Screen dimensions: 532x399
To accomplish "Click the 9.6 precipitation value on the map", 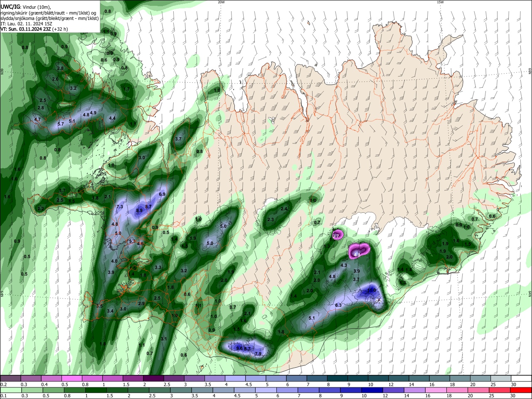I will coord(239,348).
